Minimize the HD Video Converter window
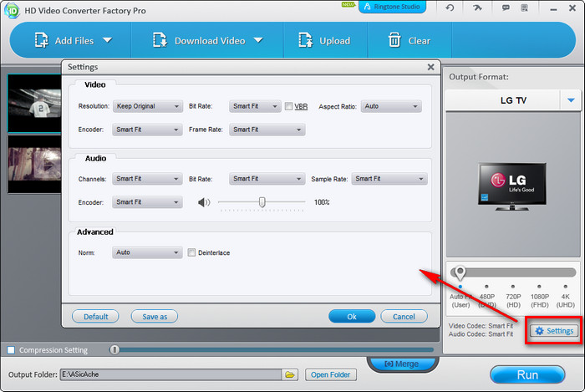Viewport: 585px width, 392px height. pos(553,9)
